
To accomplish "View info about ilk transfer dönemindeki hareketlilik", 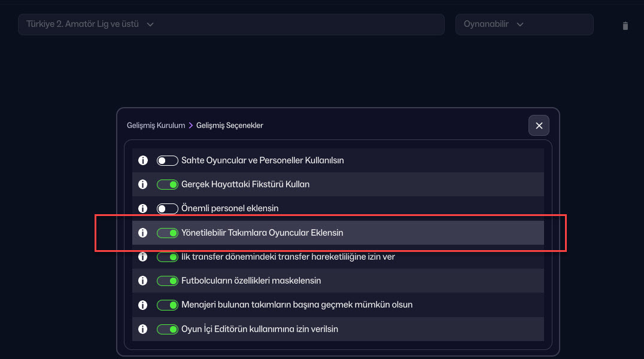I will 142,257.
